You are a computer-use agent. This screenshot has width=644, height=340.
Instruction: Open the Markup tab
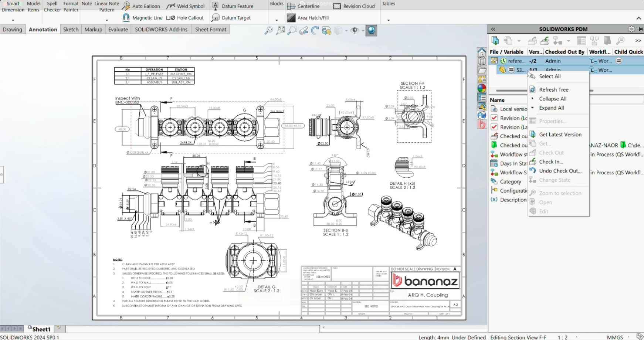[93, 30]
